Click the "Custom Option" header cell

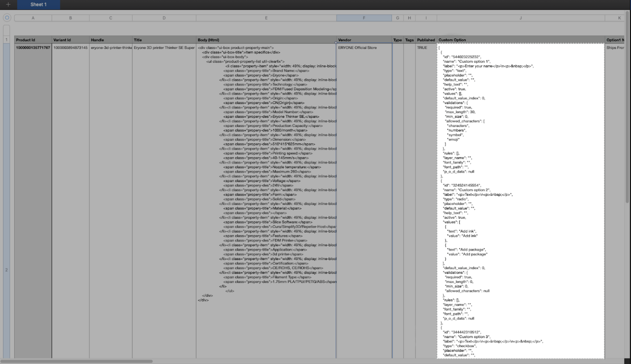(x=521, y=40)
